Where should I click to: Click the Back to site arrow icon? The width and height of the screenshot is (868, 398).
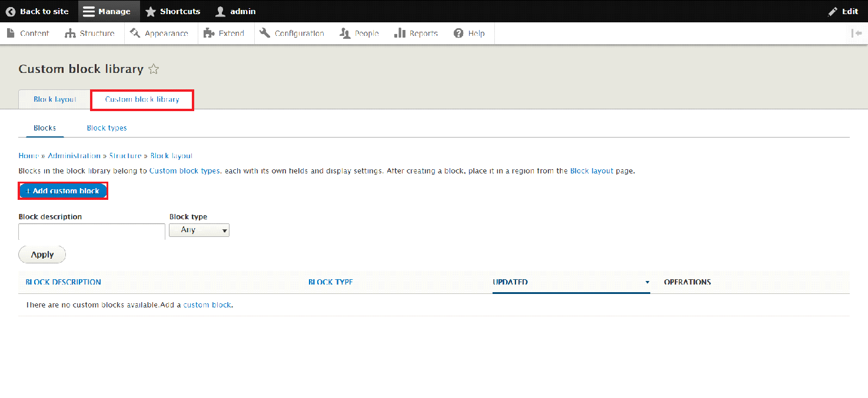click(x=11, y=11)
